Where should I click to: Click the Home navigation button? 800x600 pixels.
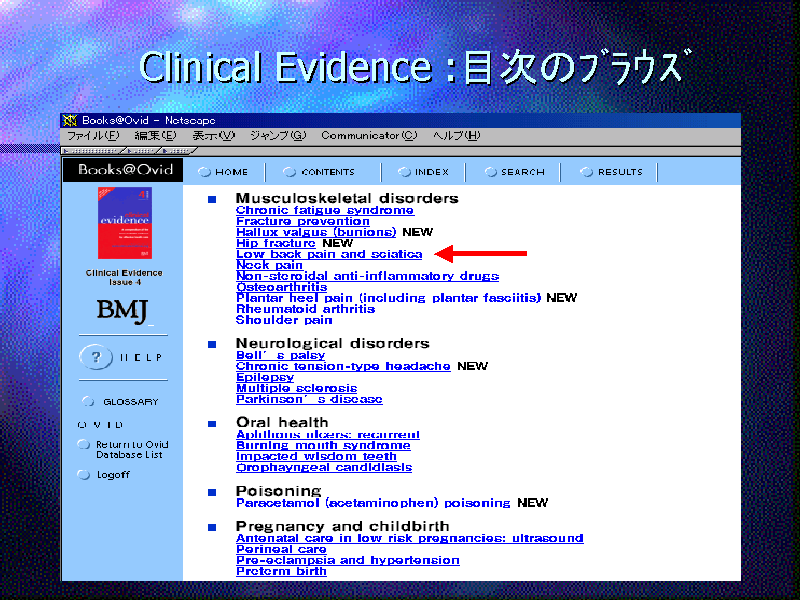[222, 172]
